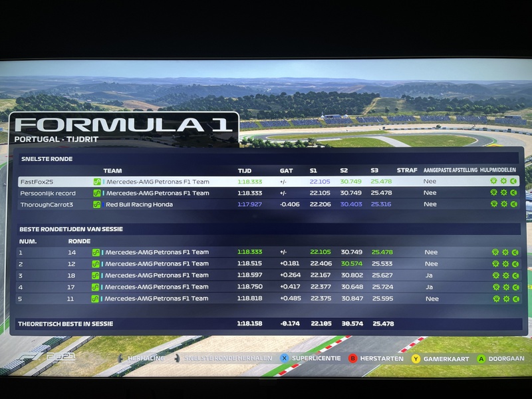Click the traction assist icon in FastFox25 row
Image resolution: width=532 pixels, height=399 pixels.
493,181
